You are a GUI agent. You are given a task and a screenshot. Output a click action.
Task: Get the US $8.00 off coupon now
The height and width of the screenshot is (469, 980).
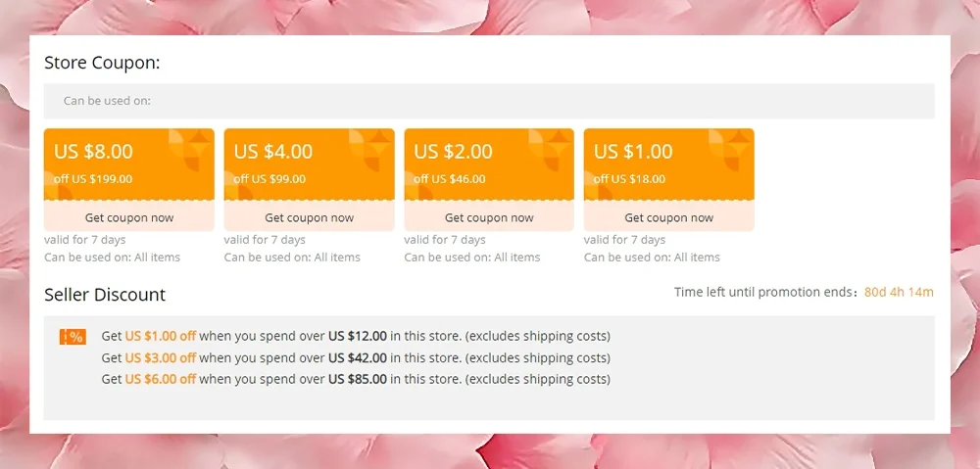tap(129, 217)
